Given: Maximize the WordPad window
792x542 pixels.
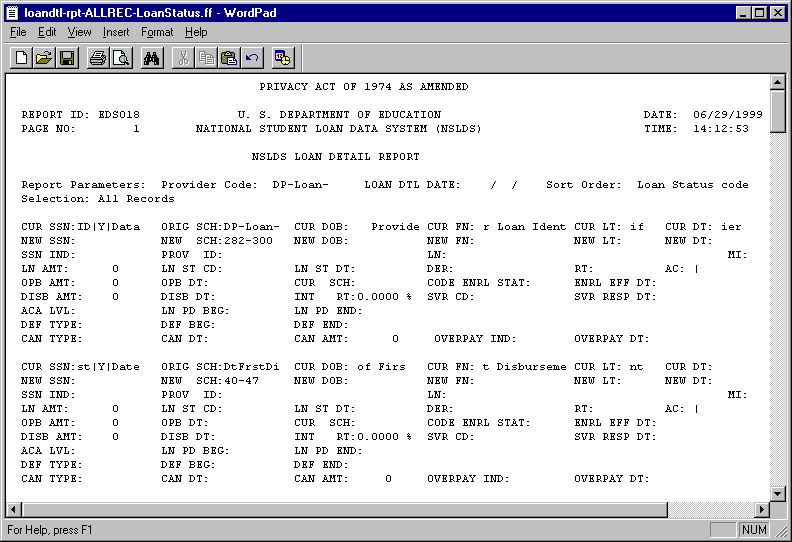Looking at the screenshot, I should click(759, 13).
